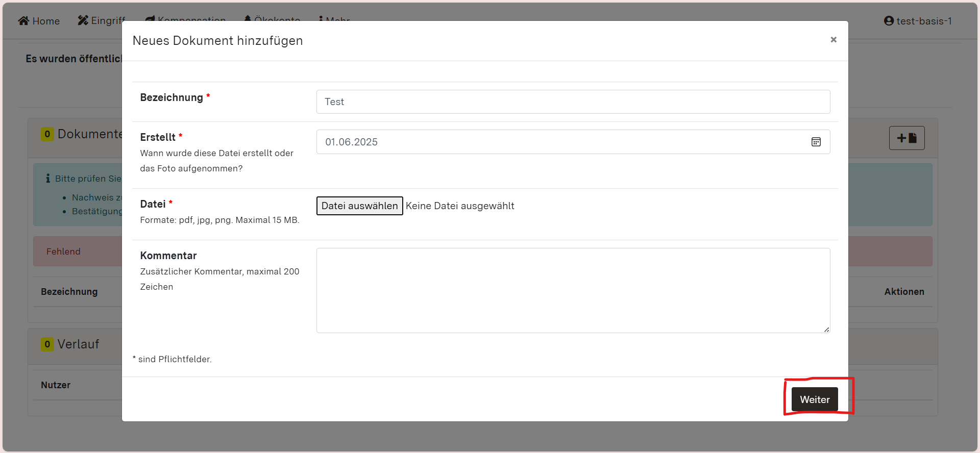Click inside the Kommentar text area

pos(573,290)
